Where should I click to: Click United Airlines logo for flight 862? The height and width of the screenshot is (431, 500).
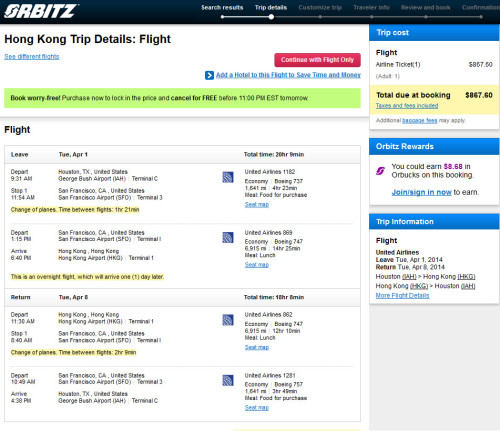(228, 320)
